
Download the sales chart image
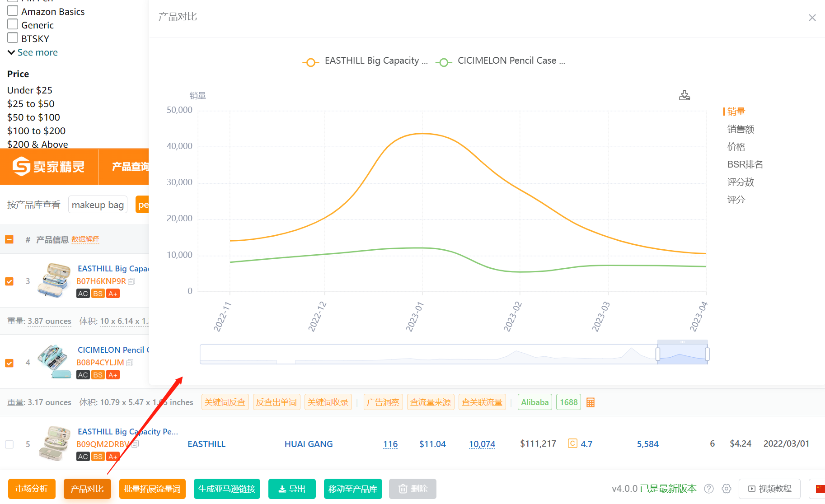(x=684, y=95)
